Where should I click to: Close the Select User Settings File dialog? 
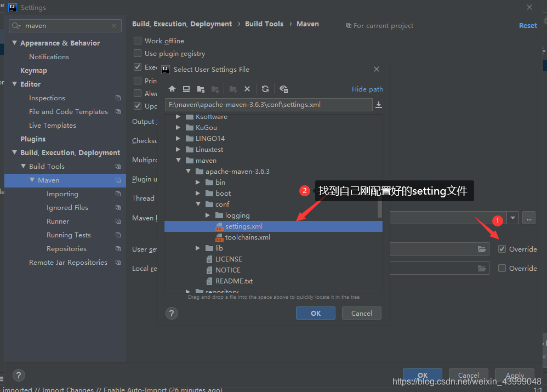coord(377,69)
